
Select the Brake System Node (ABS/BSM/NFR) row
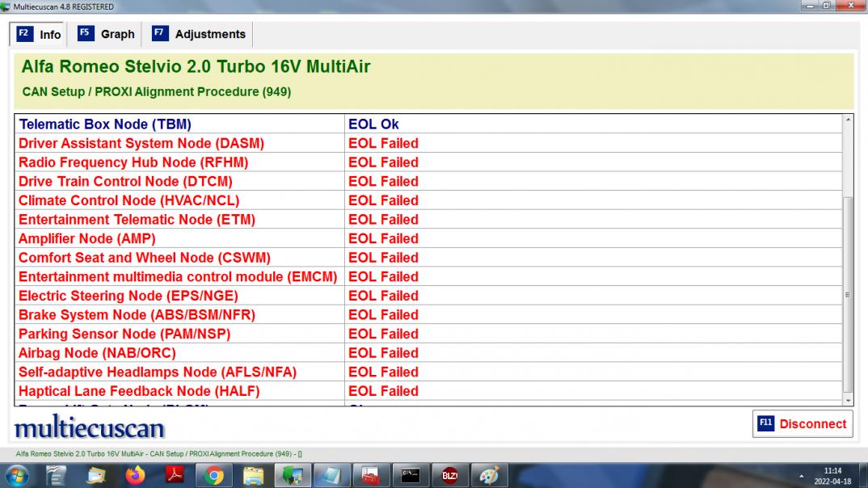coord(428,315)
